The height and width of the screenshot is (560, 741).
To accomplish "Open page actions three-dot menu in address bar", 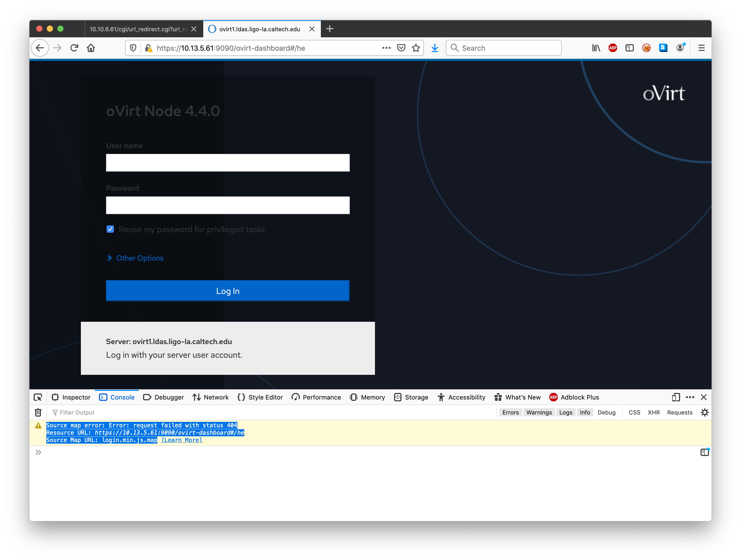I will pos(386,48).
